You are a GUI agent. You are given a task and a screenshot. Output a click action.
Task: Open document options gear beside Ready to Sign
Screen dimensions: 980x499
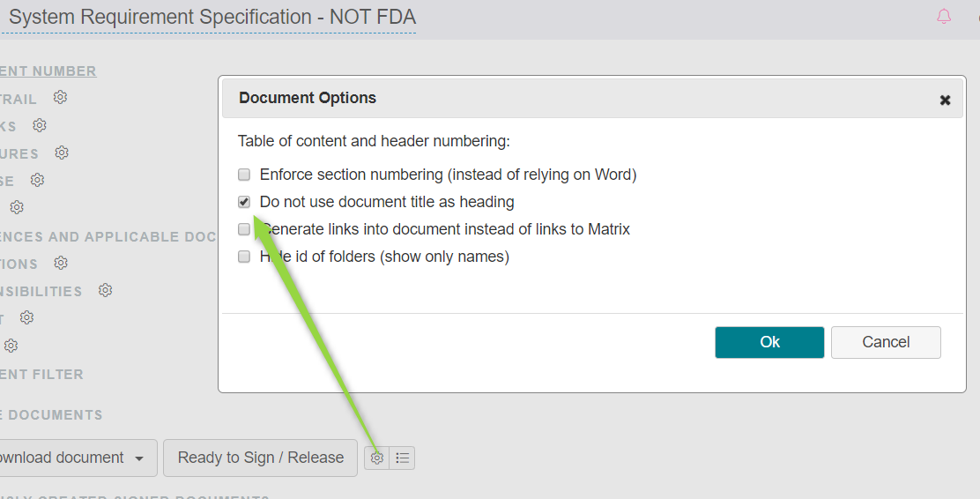click(377, 458)
